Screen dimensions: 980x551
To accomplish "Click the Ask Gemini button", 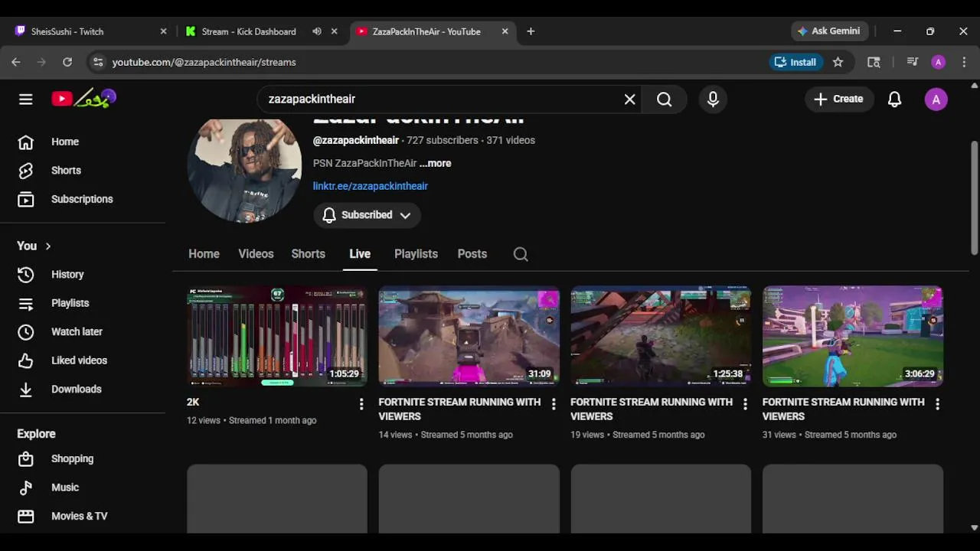I will tap(829, 31).
